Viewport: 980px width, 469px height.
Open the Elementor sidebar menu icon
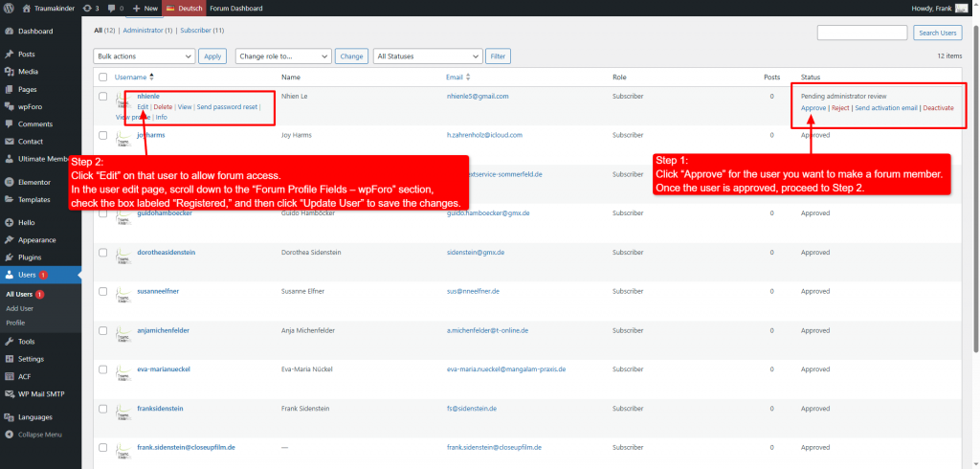tap(9, 182)
